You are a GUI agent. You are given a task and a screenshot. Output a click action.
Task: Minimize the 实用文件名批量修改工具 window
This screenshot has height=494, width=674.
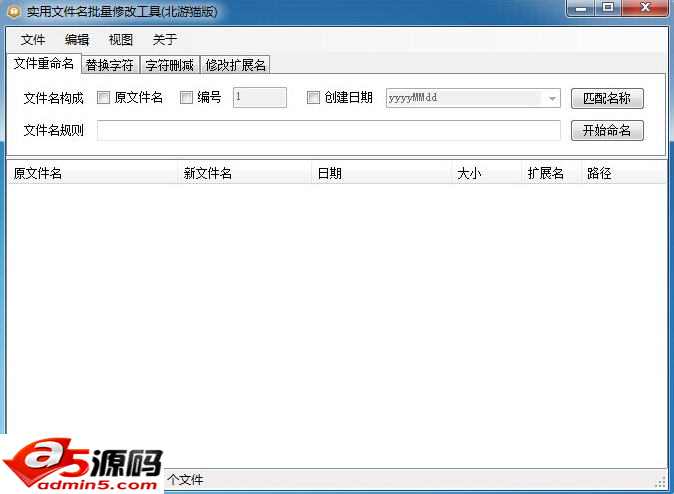581,8
